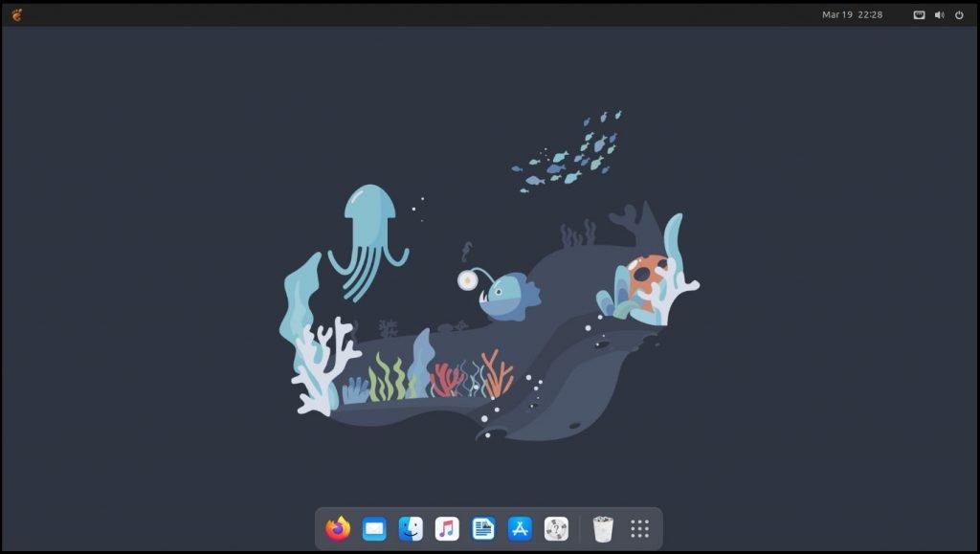This screenshot has width=980, height=554.
Task: Launch the Mail application from the dock
Action: tap(373, 527)
